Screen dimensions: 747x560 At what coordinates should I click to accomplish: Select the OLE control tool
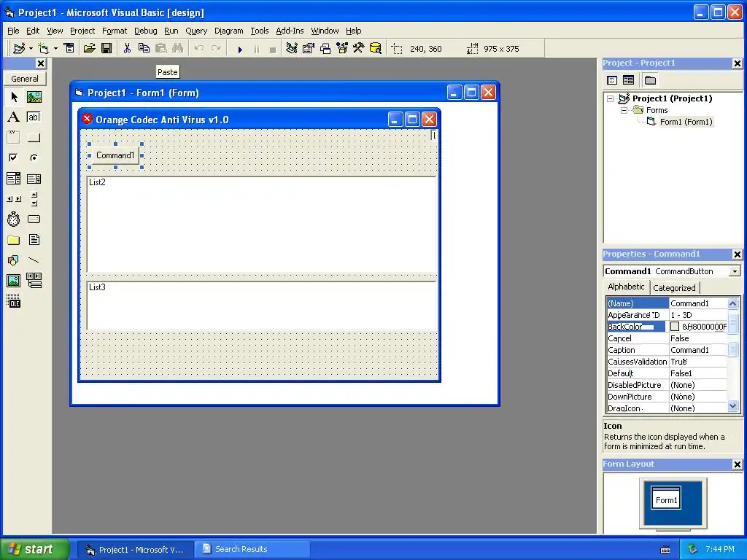click(x=14, y=301)
